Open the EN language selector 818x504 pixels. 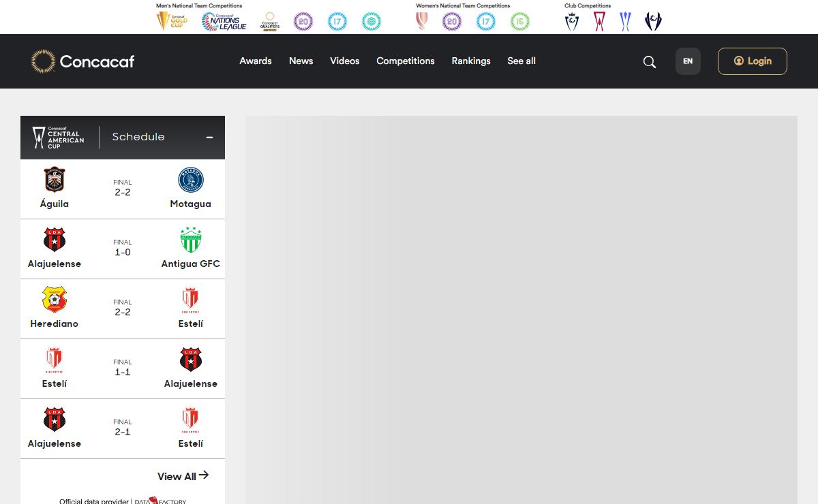tap(687, 61)
